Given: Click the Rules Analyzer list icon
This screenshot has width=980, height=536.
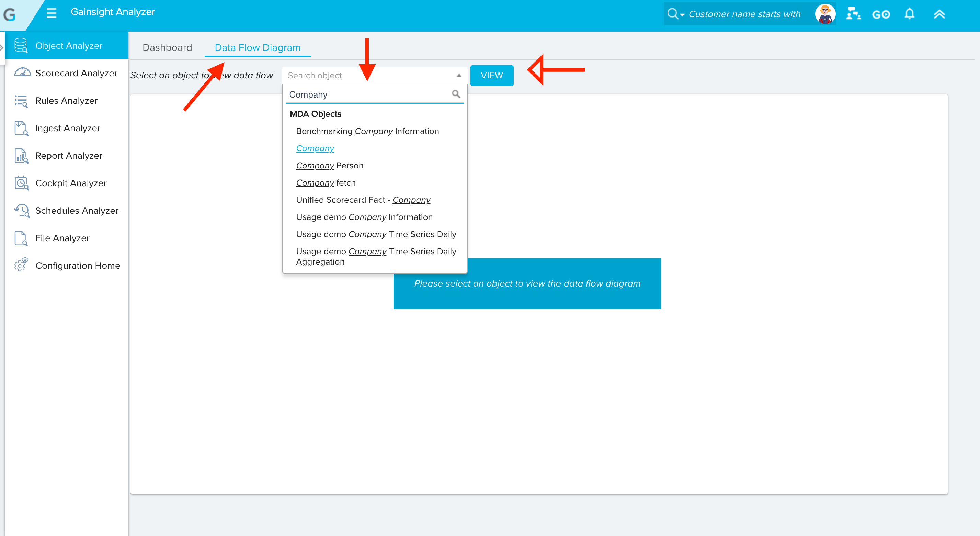Looking at the screenshot, I should pyautogui.click(x=21, y=101).
